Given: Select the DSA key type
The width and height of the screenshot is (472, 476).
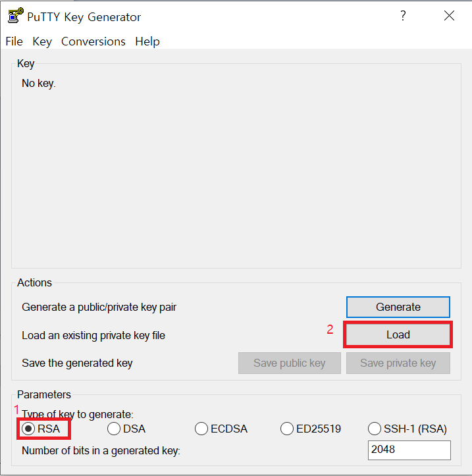Looking at the screenshot, I should [126, 429].
